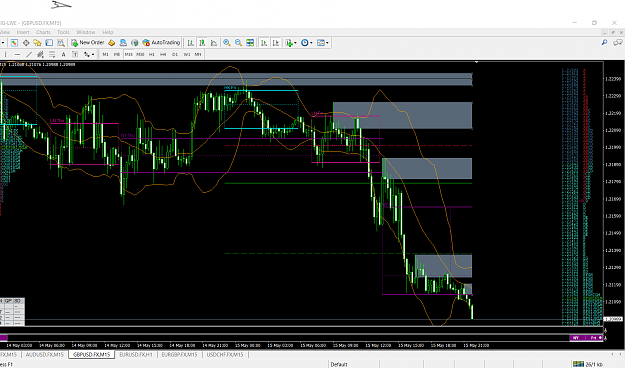Select the trendline drawing tool
The image size is (625, 368).
[x=29, y=54]
